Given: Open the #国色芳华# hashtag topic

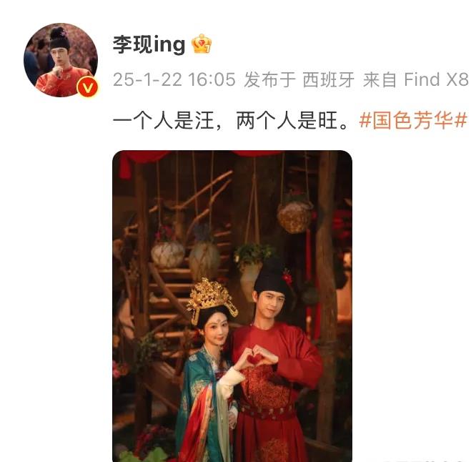Looking at the screenshot, I should [x=413, y=120].
